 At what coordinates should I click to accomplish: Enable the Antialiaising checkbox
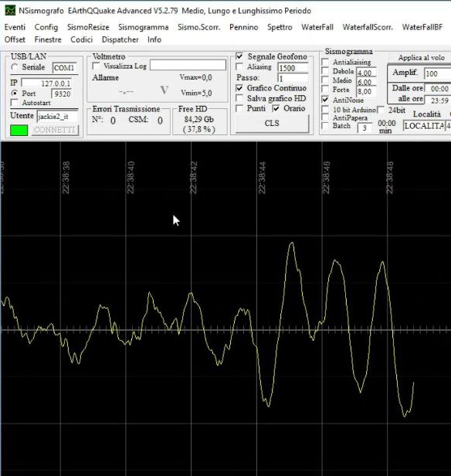click(325, 62)
